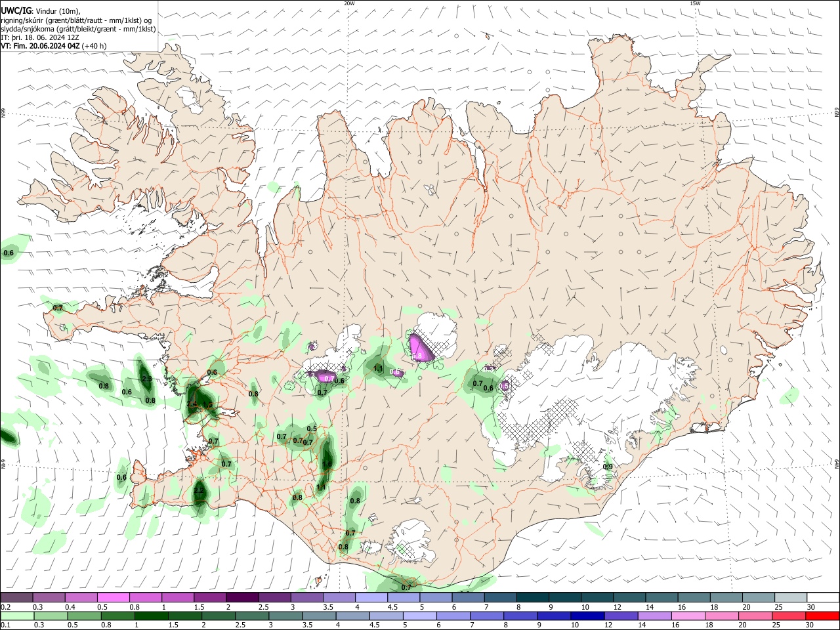
Task: Pick the darkest purple swatch marked 2
Action: (241, 597)
